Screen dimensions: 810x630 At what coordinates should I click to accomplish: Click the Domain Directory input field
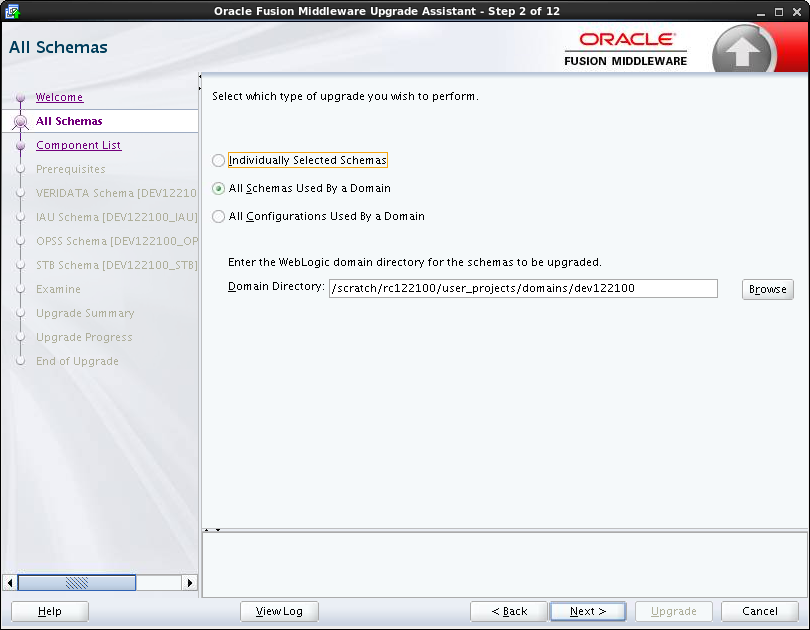coord(523,288)
